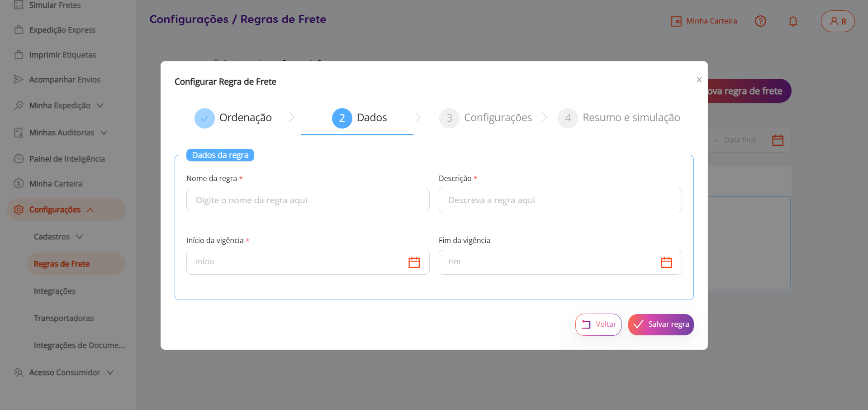Open the Início da vigência calendar icon

pos(414,262)
